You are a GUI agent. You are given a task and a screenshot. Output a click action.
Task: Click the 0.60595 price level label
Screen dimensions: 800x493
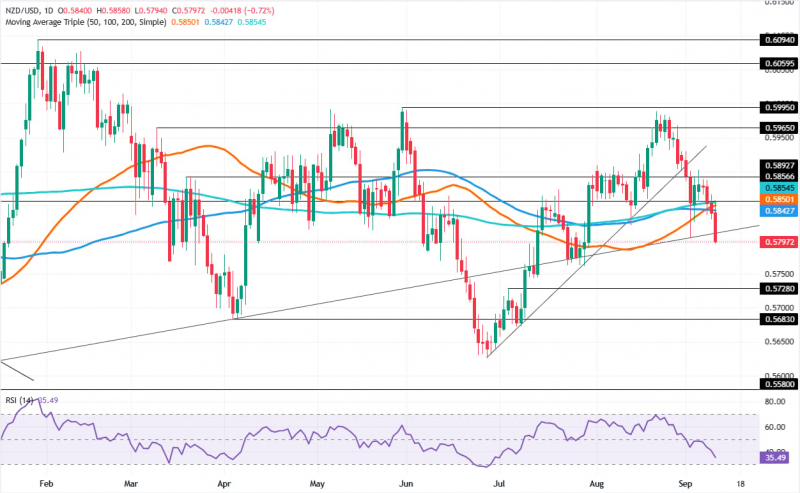[778, 64]
